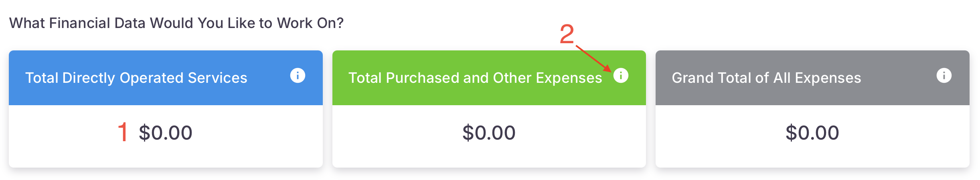Choose the Grand Total of All Expenses title
980x180 pixels.
pos(766,78)
